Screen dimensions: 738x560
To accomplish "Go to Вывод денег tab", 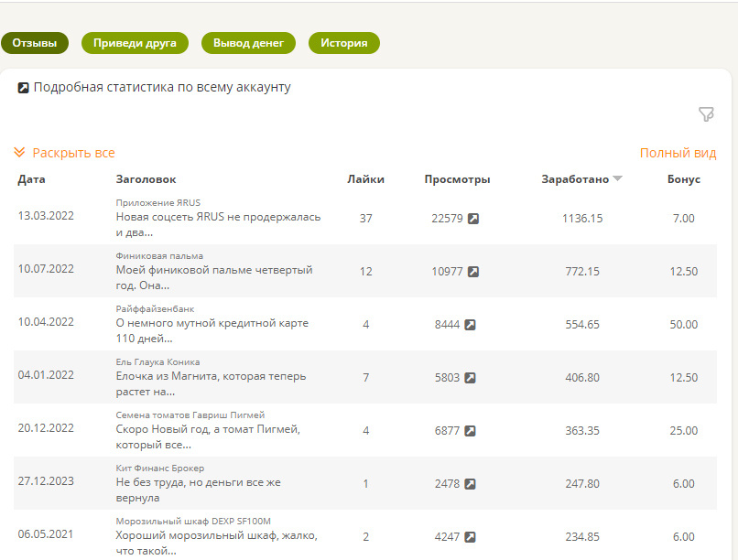I will [x=248, y=43].
